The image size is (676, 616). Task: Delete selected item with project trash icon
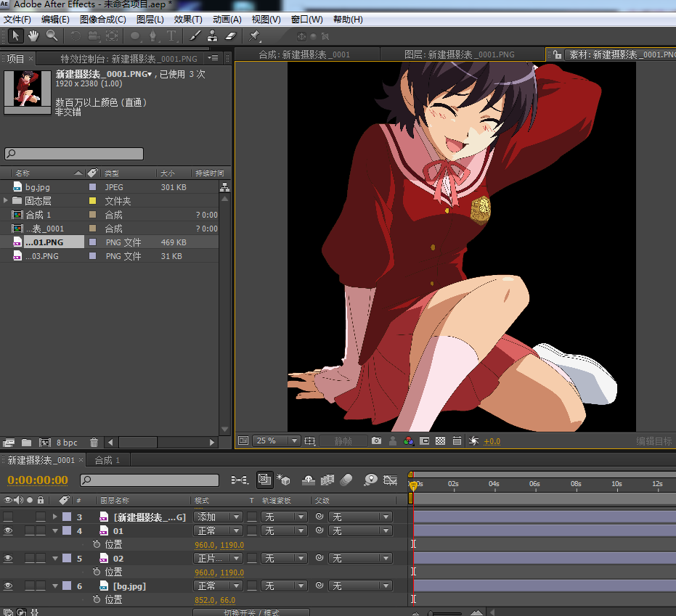(x=94, y=443)
